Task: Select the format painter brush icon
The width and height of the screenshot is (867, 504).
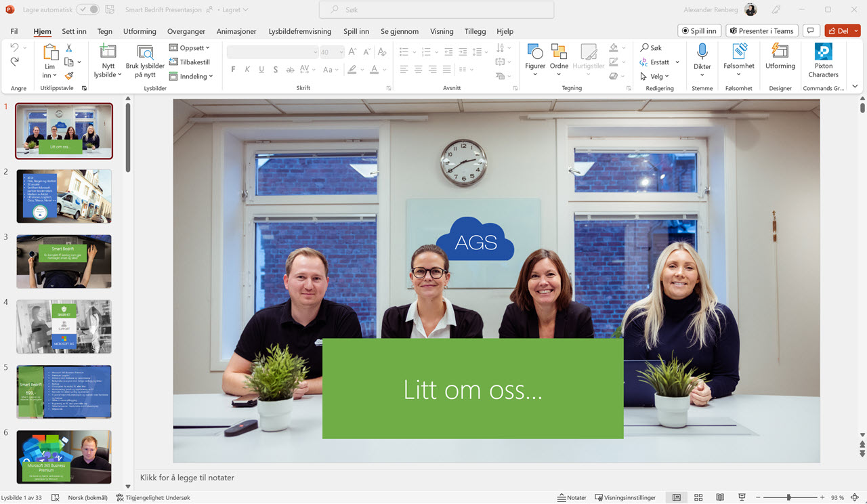Action: [x=69, y=76]
